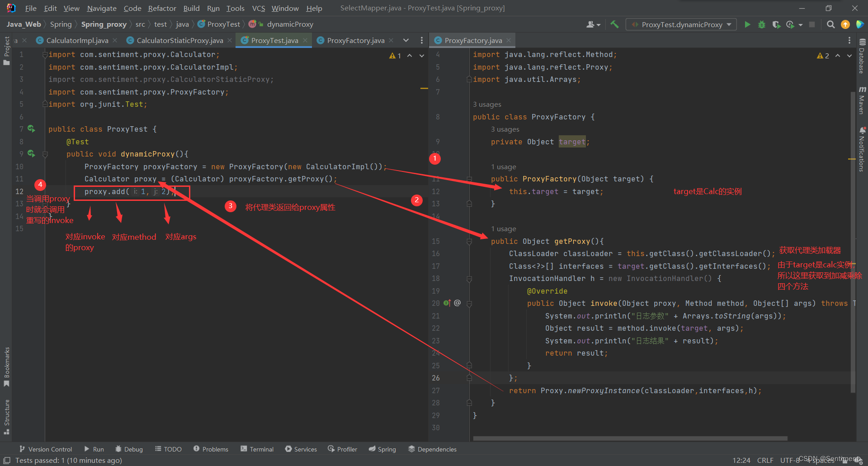The image size is (868, 466).
Task: Click the src breadcrumb in navigation bar
Action: click(x=140, y=24)
